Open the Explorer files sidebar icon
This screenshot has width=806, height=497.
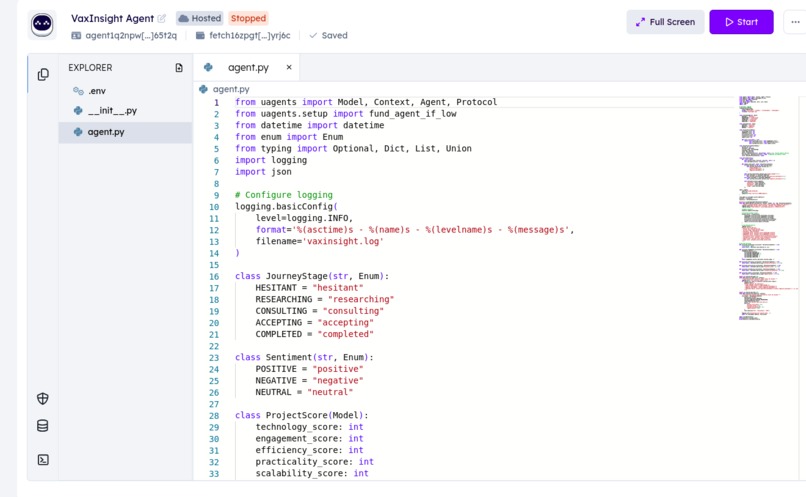point(43,75)
